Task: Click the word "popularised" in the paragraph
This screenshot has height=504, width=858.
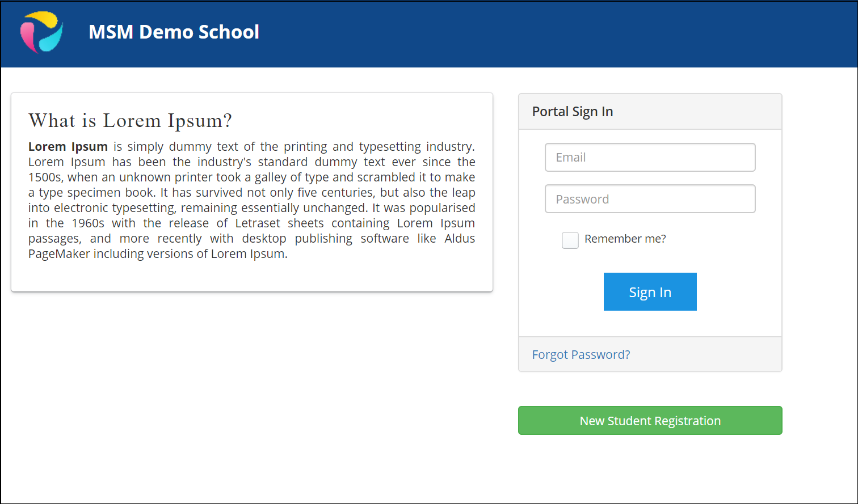Action: [442, 208]
